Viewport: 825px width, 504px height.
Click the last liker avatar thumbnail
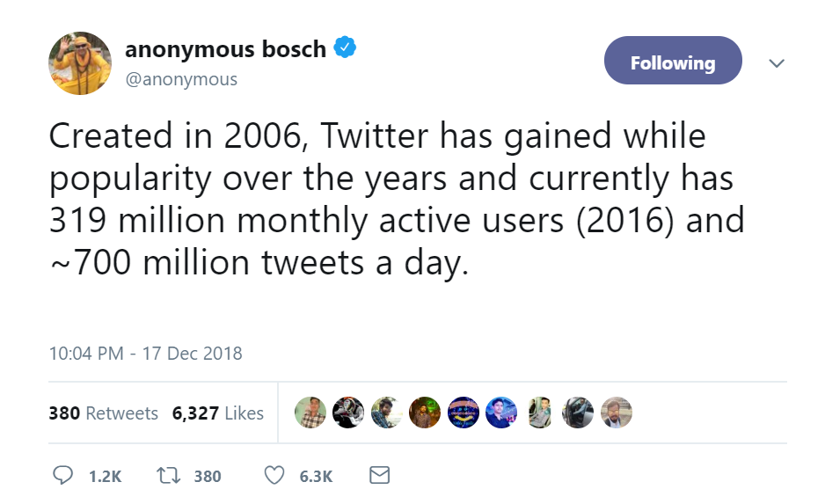(617, 412)
